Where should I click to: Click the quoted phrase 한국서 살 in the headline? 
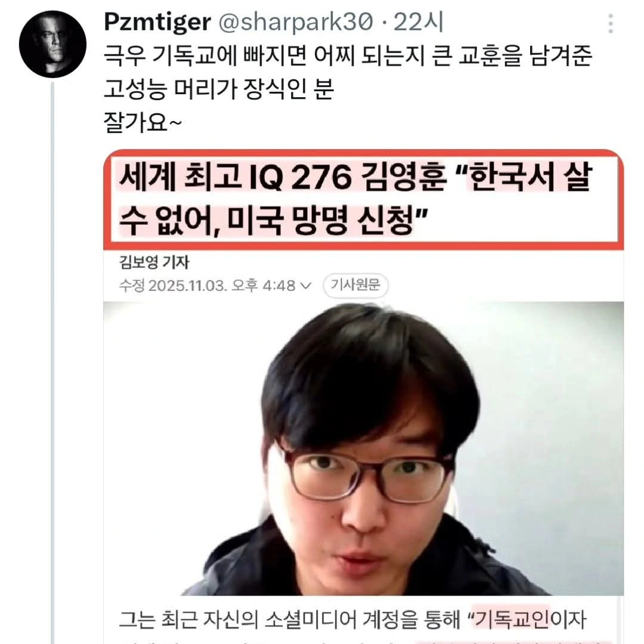(x=531, y=177)
